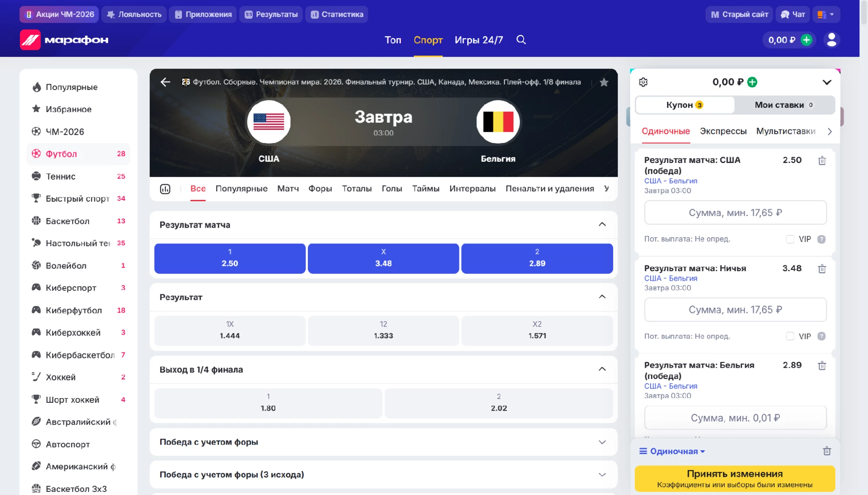Click the VIP help question icon for USA bet
The width and height of the screenshot is (868, 495).
tap(821, 239)
